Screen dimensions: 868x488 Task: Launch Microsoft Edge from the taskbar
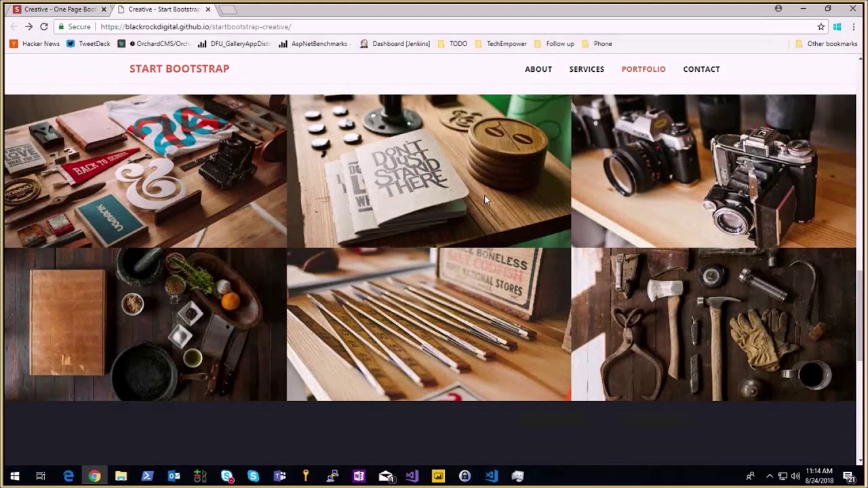[x=68, y=476]
